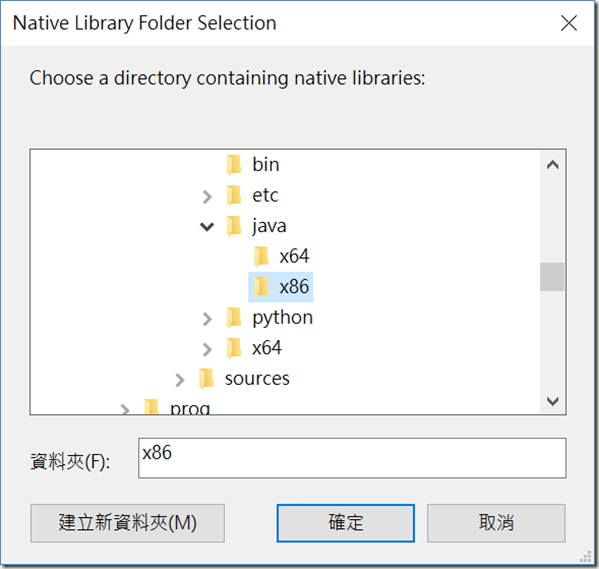The height and width of the screenshot is (569, 599).
Task: Expand the sources folder node
Action: coord(180,380)
